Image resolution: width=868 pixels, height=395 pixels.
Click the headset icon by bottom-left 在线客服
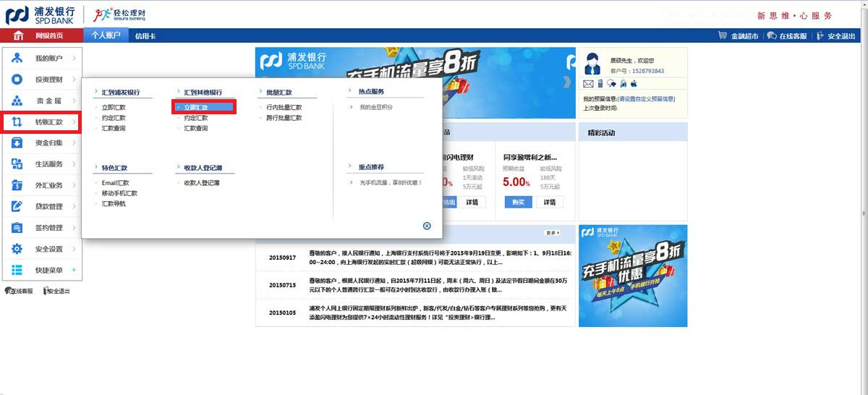pyautogui.click(x=9, y=291)
